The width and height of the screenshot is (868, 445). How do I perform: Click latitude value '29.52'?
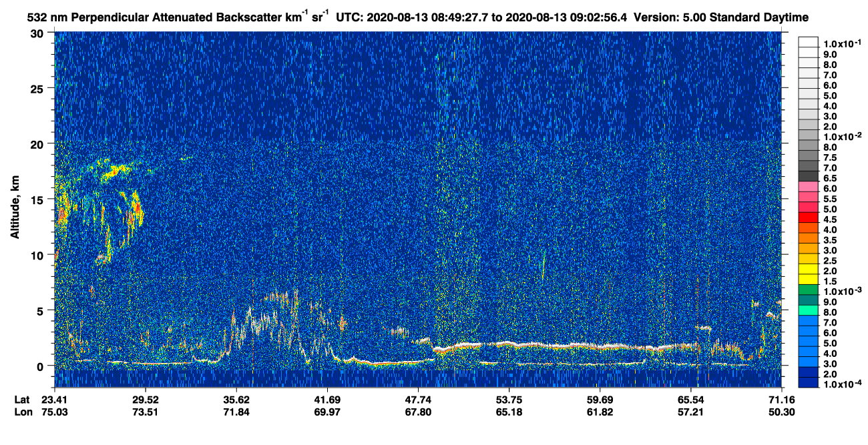(x=146, y=400)
